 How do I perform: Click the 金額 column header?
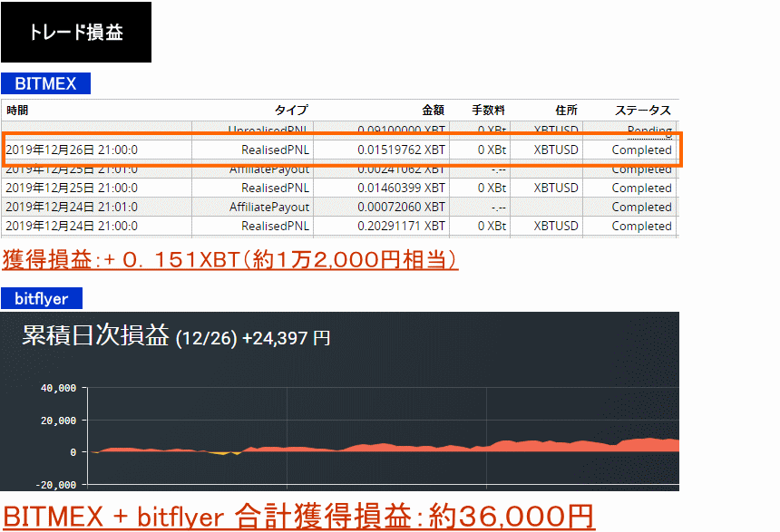[x=433, y=110]
